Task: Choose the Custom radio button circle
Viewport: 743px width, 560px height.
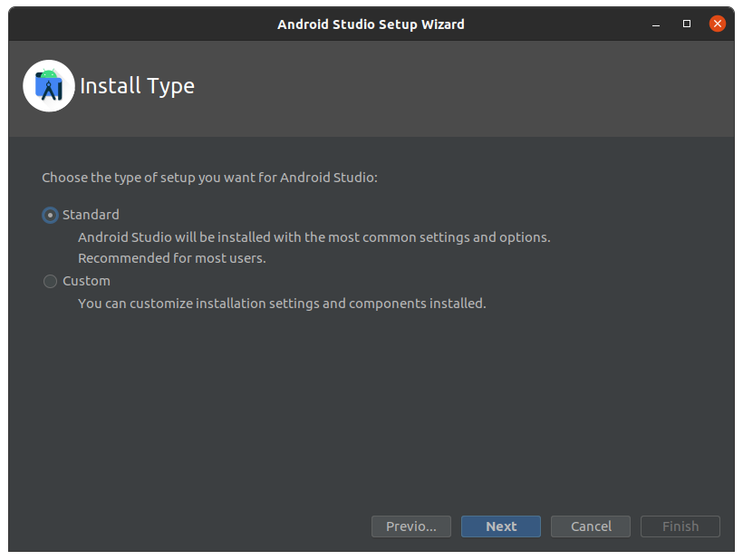Action: pyautogui.click(x=50, y=282)
